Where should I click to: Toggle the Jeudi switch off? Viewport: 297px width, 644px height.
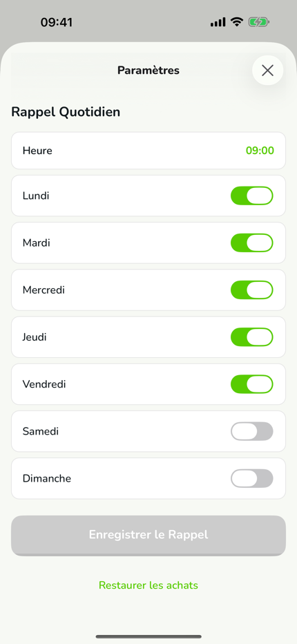tap(252, 337)
